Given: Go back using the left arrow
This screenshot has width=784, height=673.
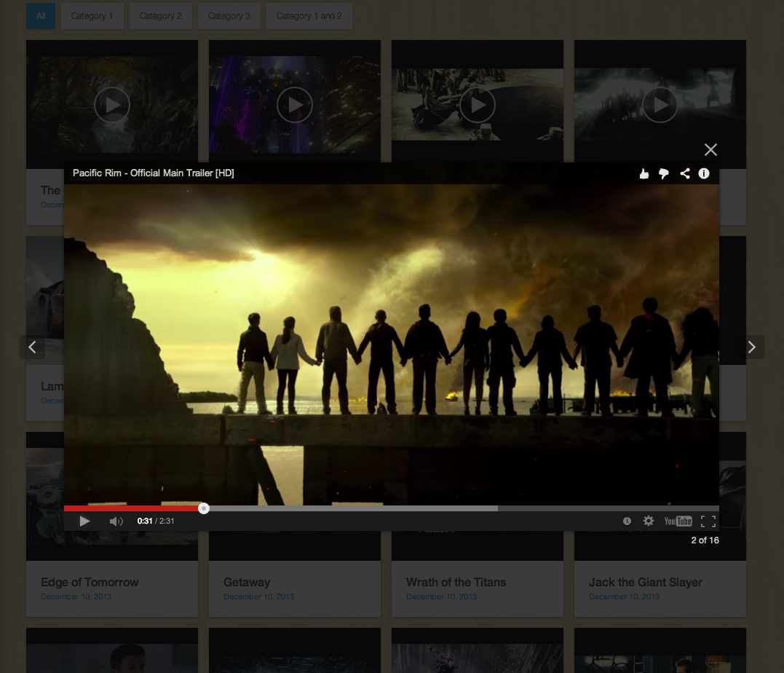Looking at the screenshot, I should 32,347.
